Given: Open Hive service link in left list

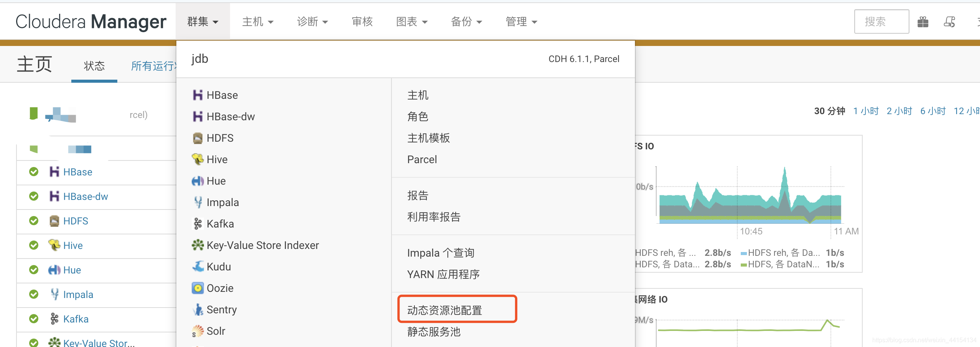Looking at the screenshot, I should click(73, 246).
